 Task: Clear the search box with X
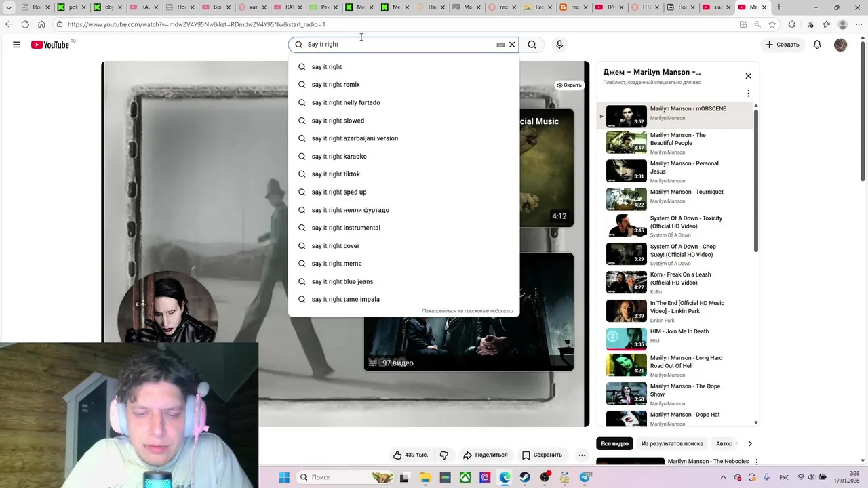coord(512,45)
